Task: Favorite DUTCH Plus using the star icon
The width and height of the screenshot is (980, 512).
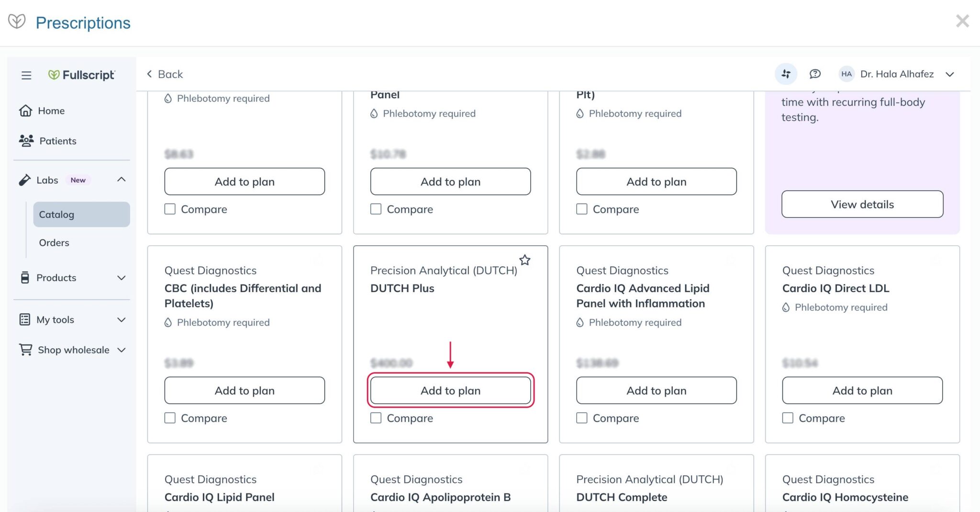Action: click(524, 260)
